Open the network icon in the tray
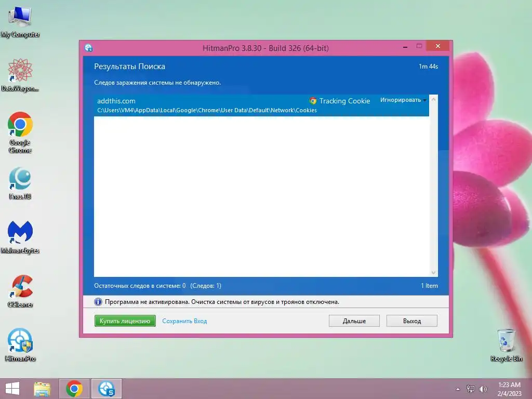Screen dimensions: 532x399 coord(471,389)
